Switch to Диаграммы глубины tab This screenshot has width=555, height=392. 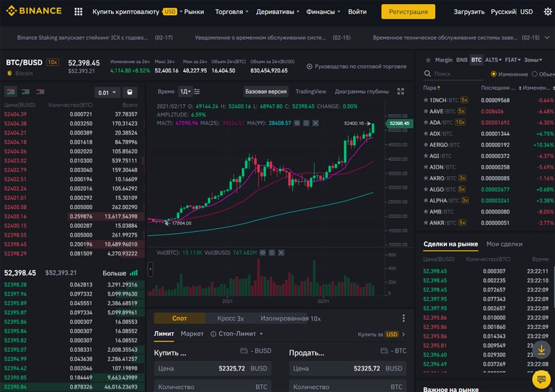(361, 92)
